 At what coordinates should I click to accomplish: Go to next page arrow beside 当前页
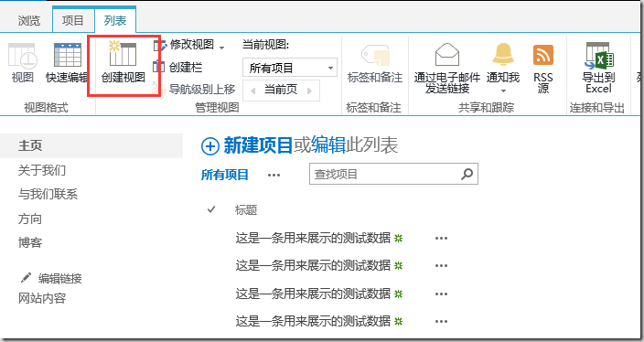tap(309, 91)
